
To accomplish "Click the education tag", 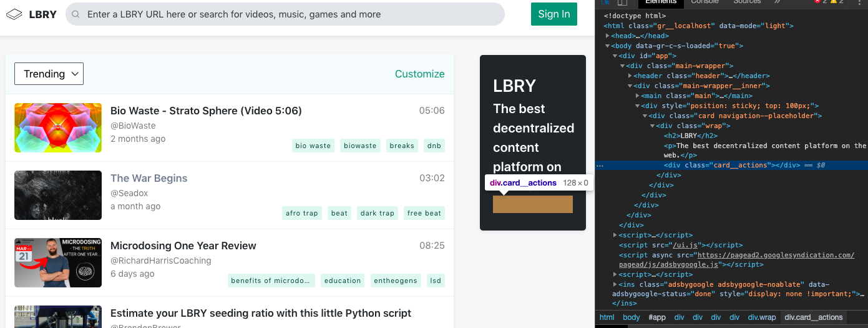I will [x=343, y=281].
